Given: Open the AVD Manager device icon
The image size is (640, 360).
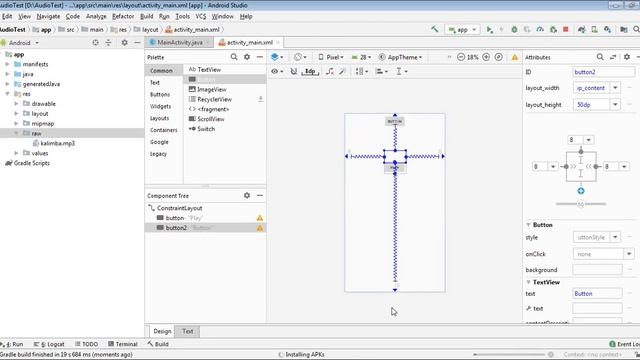Looking at the screenshot, I should 594,29.
